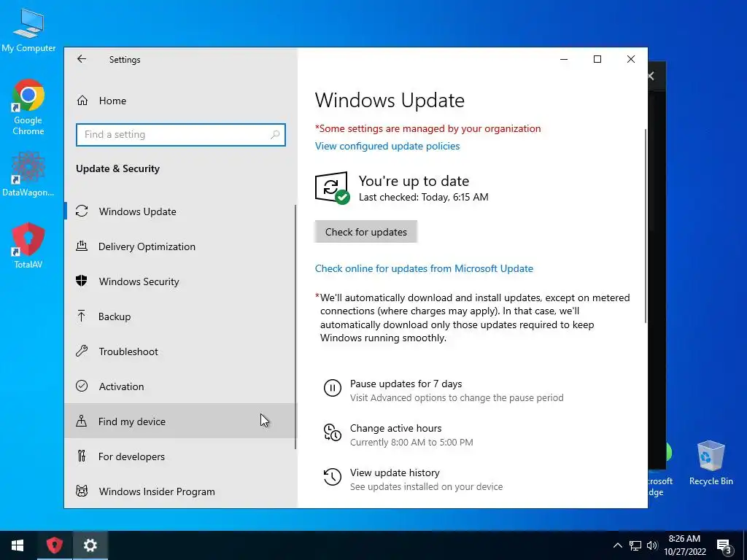Viewport: 747px width, 560px height.
Task: Click the clock icon for active hours
Action: (333, 432)
